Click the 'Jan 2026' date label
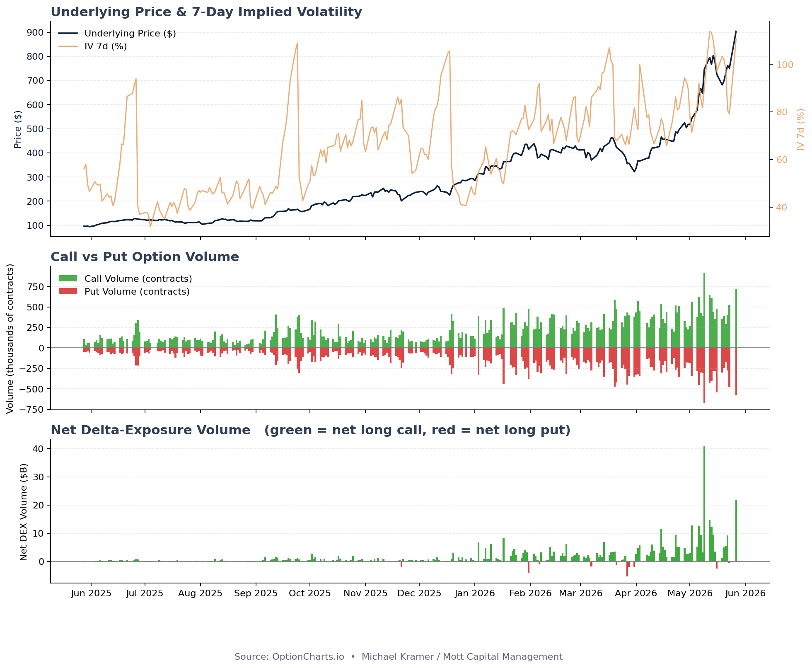The height and width of the screenshot is (668, 812). pyautogui.click(x=474, y=593)
